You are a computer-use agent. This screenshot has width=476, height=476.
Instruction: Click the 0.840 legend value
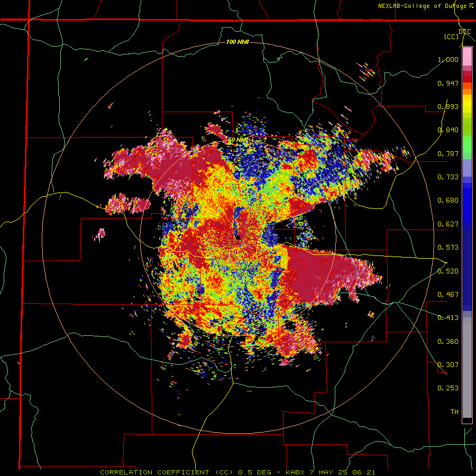(448, 130)
